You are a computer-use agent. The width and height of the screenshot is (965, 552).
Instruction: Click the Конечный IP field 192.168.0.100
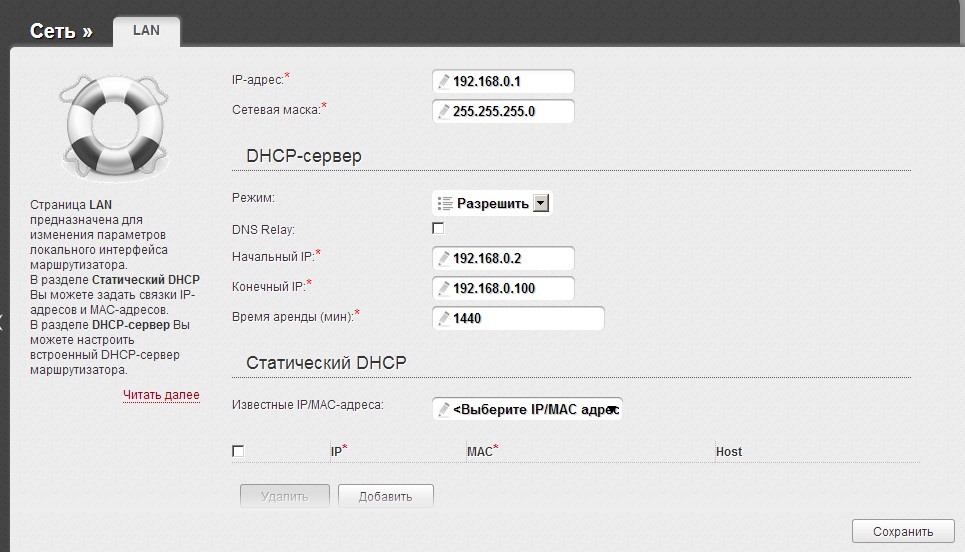click(503, 289)
